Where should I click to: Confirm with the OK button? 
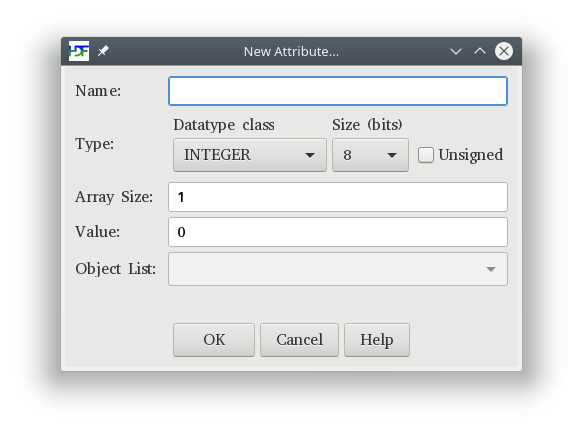click(214, 340)
